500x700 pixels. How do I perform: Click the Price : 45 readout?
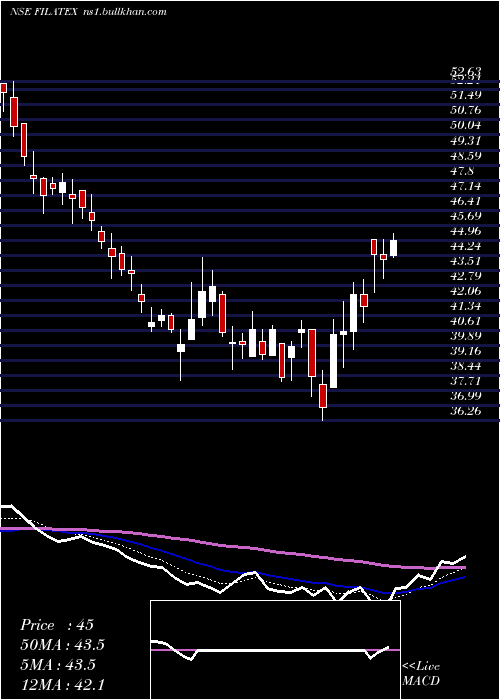pyautogui.click(x=57, y=625)
